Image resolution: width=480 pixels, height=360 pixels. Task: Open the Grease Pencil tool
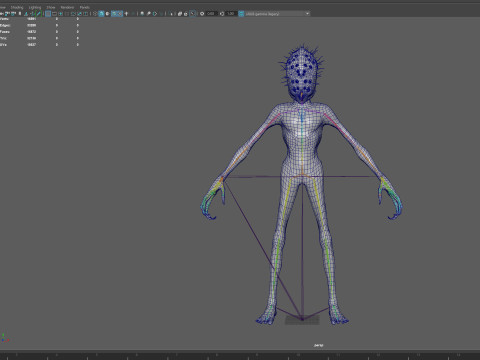point(38,14)
